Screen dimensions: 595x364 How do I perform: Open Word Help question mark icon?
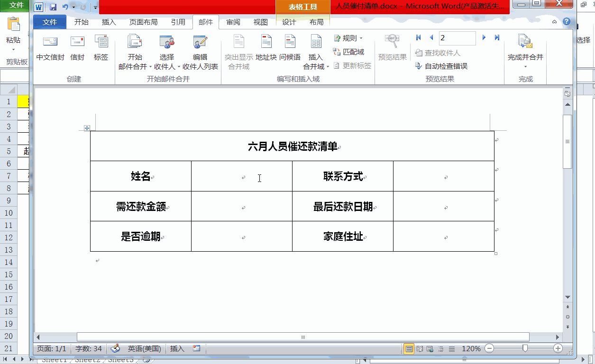(x=566, y=21)
